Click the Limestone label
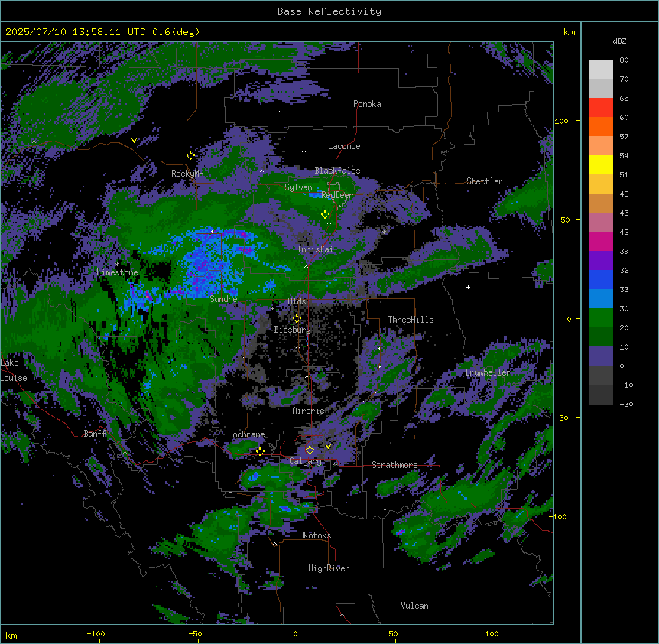659x644 pixels. tap(117, 272)
